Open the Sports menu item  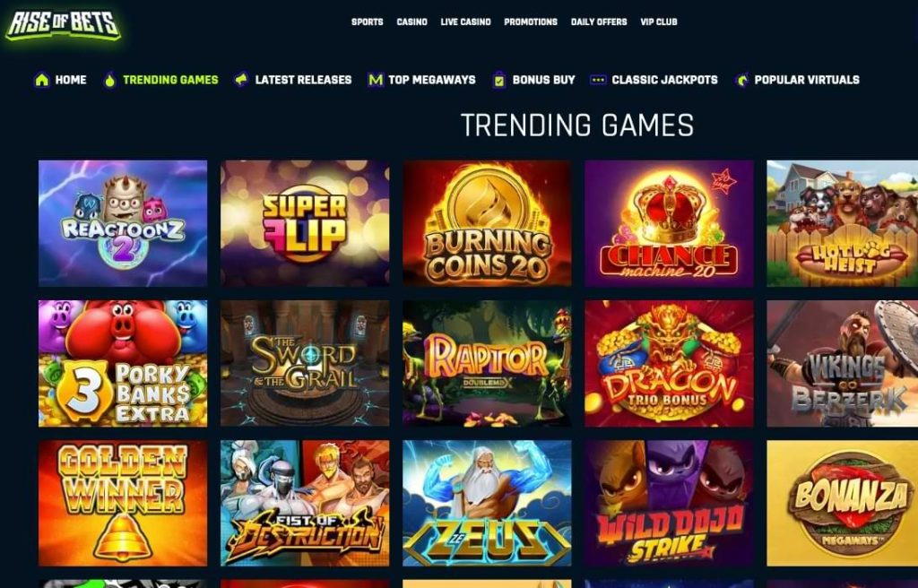click(367, 22)
